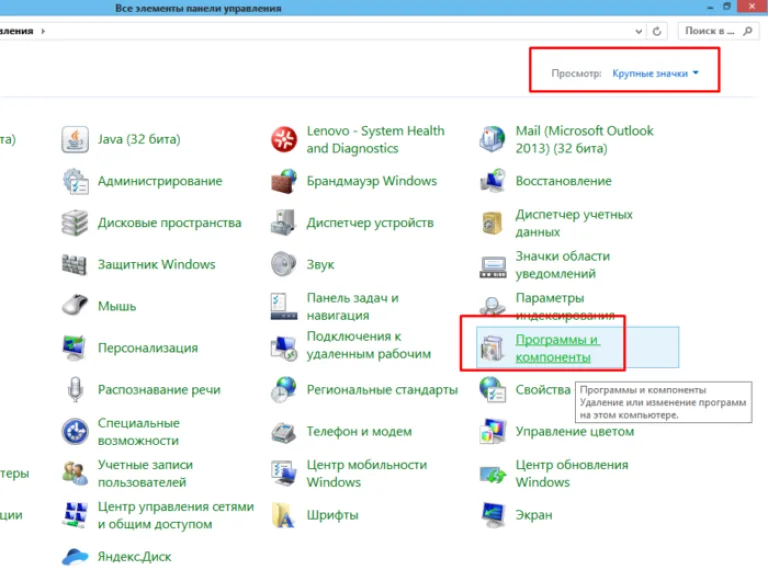Viewport: 768px width, 581px height.
Task: Open the Защитник Windows text link
Action: [156, 265]
